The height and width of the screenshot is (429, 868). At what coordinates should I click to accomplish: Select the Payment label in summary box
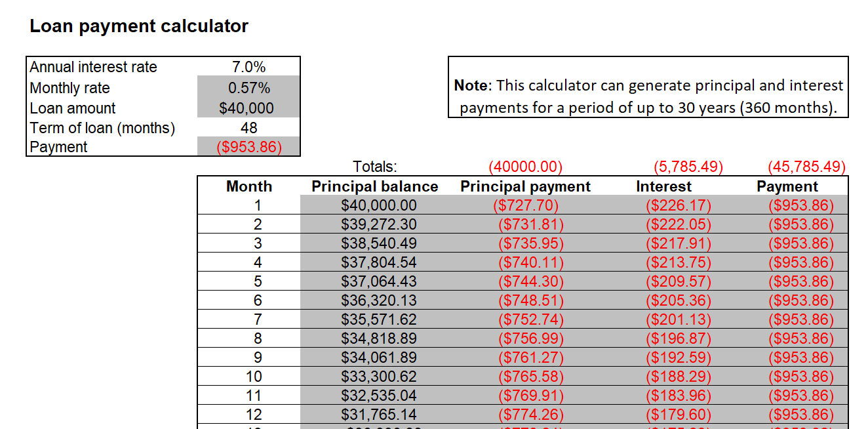(58, 147)
